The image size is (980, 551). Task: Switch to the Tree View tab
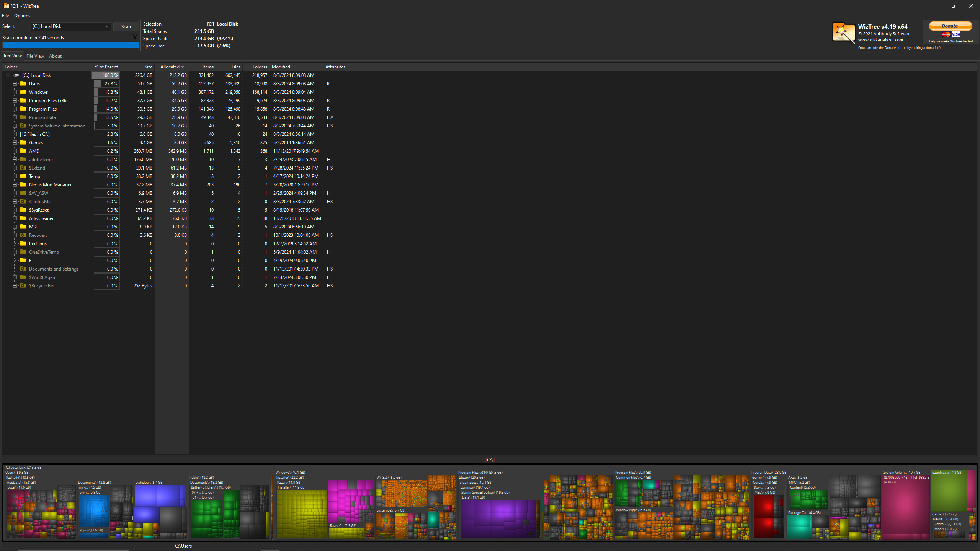pos(13,56)
